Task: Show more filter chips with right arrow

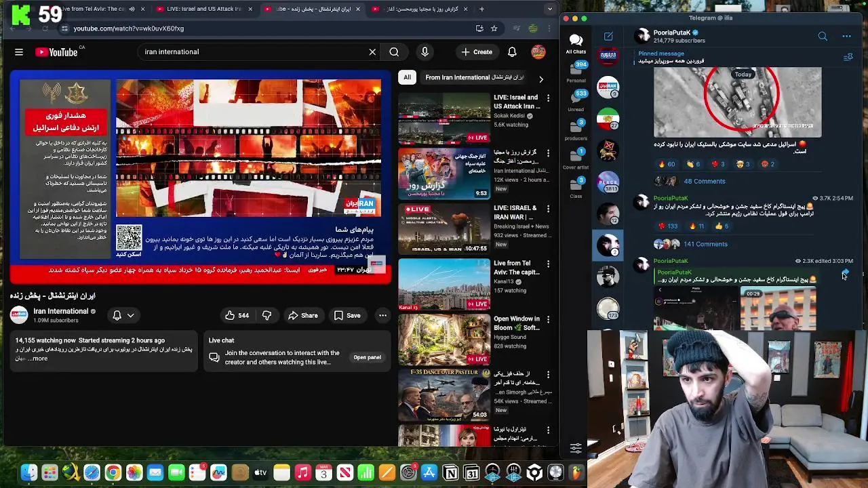Action: [x=540, y=79]
